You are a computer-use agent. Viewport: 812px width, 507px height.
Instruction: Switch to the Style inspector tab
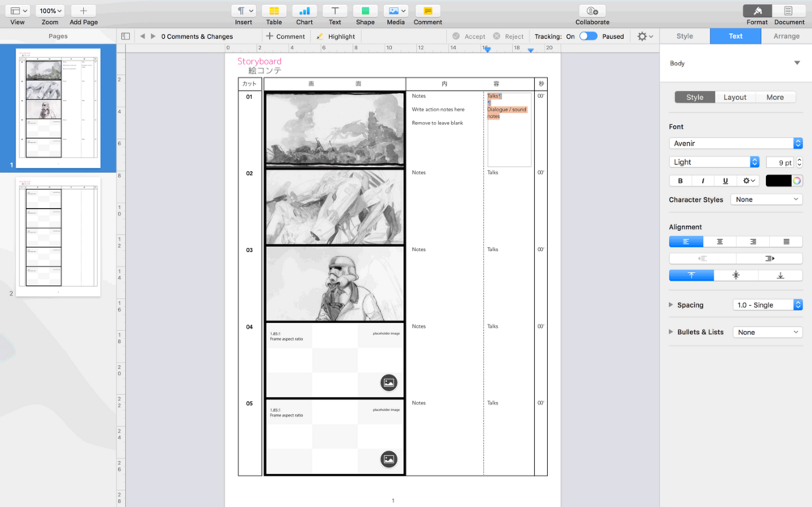pos(684,36)
